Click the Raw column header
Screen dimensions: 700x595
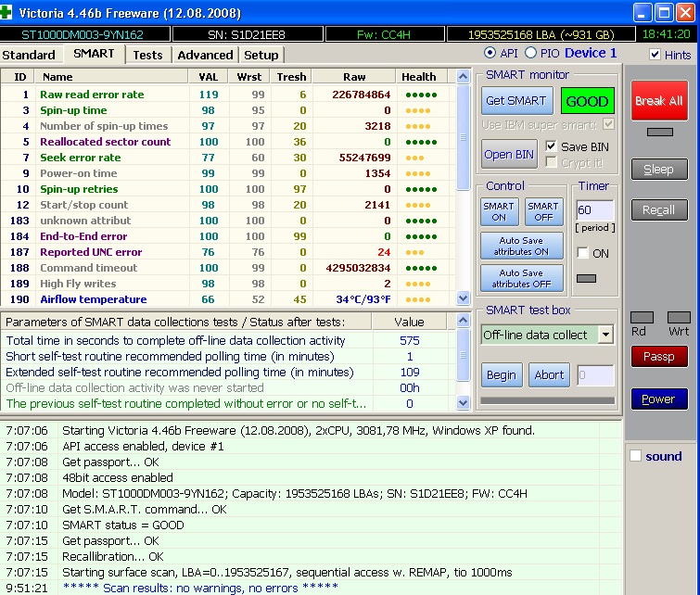354,77
